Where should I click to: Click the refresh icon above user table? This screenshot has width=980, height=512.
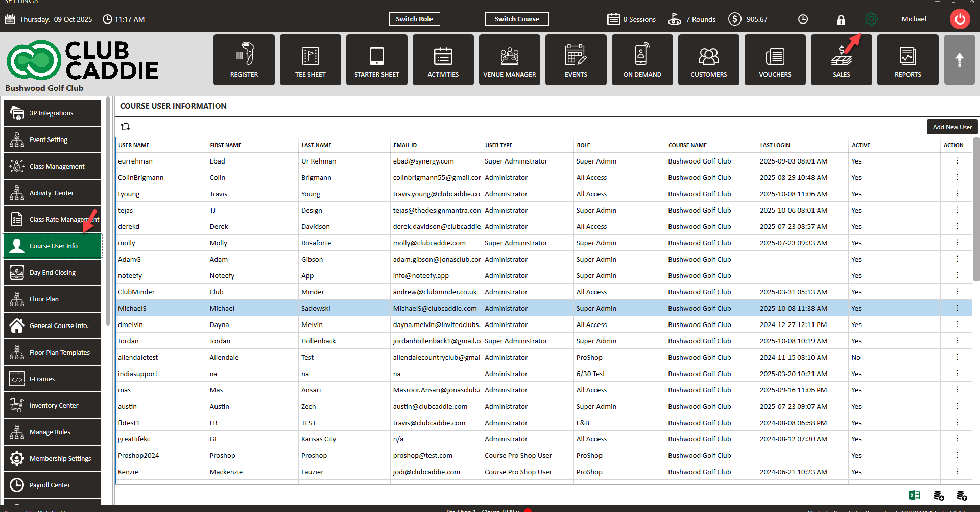[125, 127]
